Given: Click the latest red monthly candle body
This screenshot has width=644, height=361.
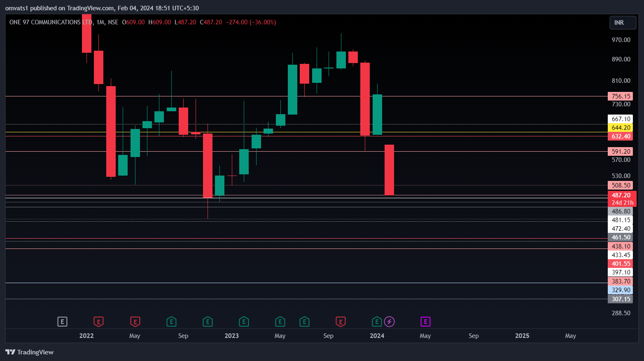Looking at the screenshot, I should [389, 170].
